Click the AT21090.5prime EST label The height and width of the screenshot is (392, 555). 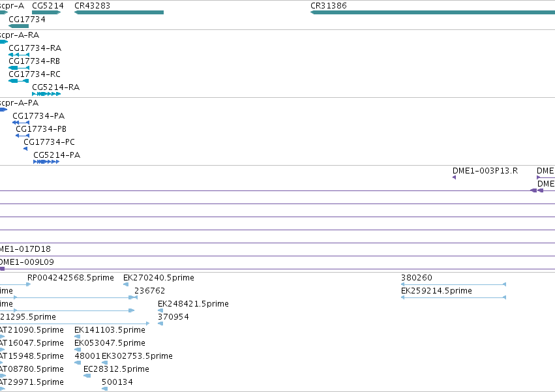(32, 330)
